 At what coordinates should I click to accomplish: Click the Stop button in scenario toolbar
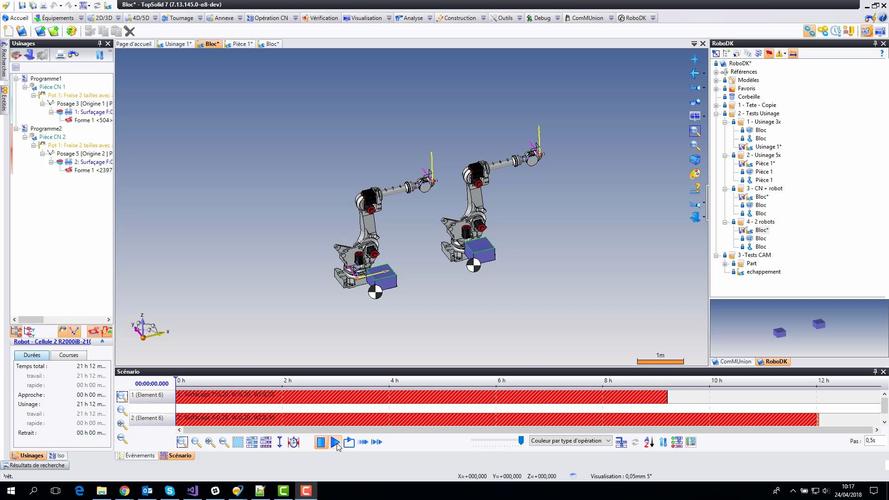(321, 442)
